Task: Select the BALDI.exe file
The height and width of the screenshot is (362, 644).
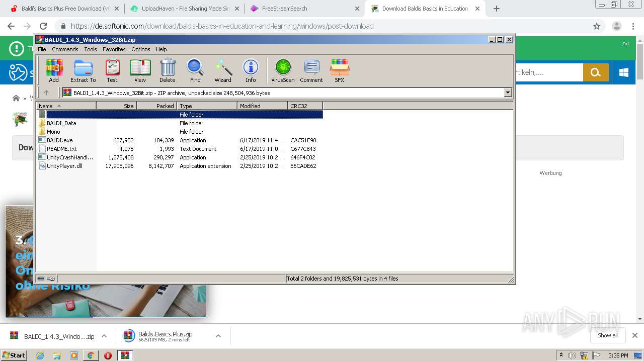Action: click(x=180, y=140)
